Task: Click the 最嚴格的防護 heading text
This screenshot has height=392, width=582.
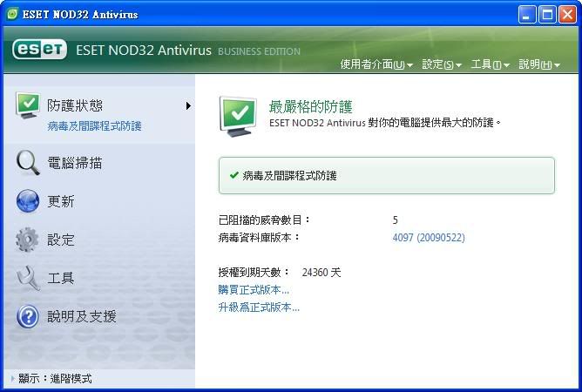Action: pyautogui.click(x=311, y=107)
